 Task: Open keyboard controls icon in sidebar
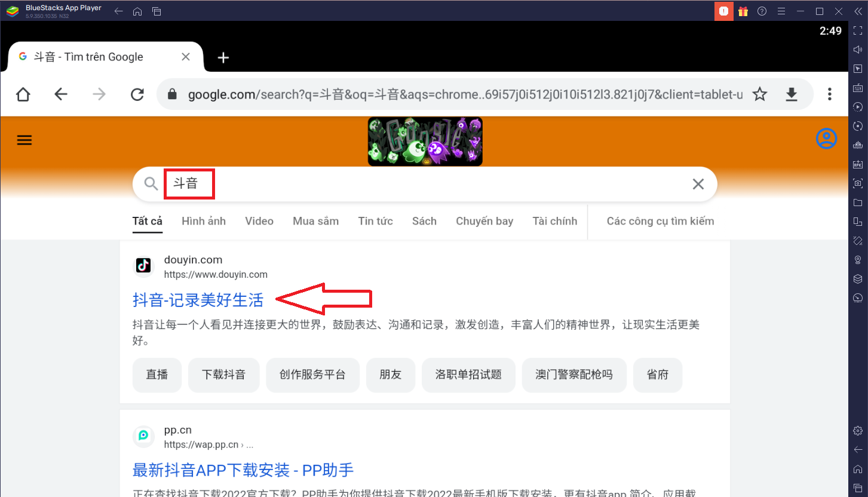click(x=858, y=88)
